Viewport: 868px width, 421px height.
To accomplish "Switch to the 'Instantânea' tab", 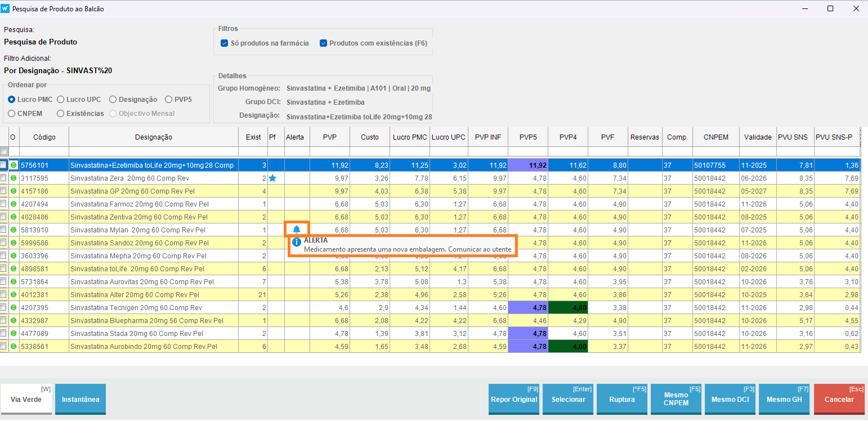I will [x=80, y=399].
